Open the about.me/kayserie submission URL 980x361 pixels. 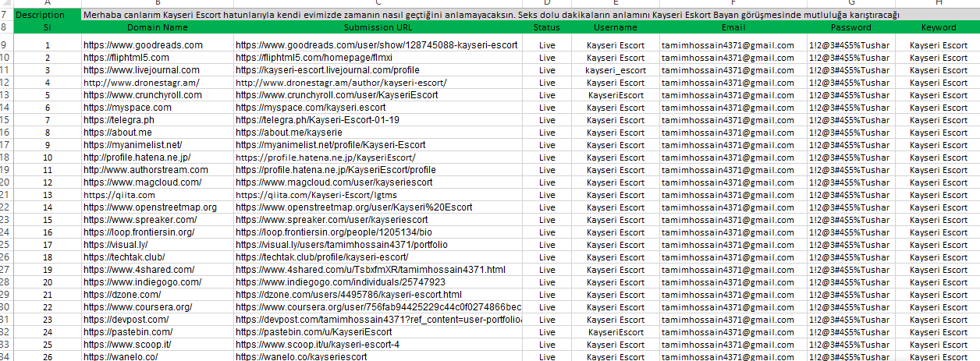point(379,133)
